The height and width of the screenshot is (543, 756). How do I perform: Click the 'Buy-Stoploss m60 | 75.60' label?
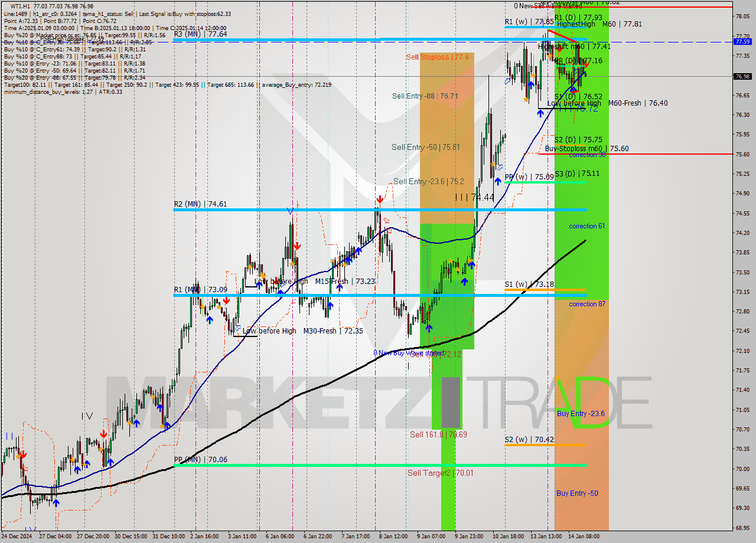point(586,149)
